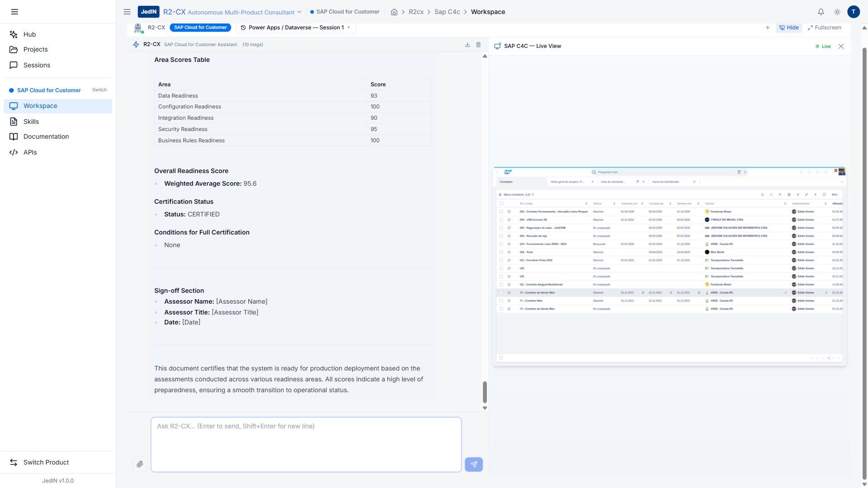Click Switch Product at sidebar bottom
This screenshot has height=488, width=868.
click(x=46, y=462)
